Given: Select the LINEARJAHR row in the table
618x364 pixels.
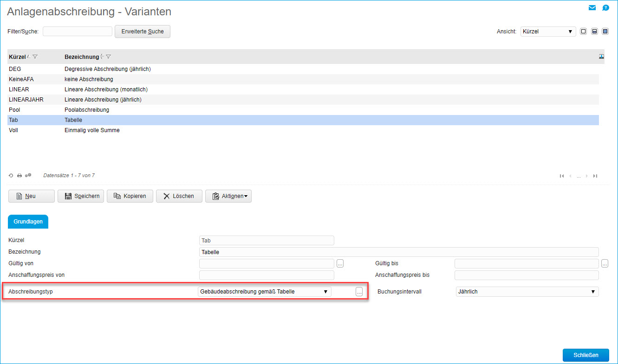Looking at the screenshot, I should click(x=26, y=100).
